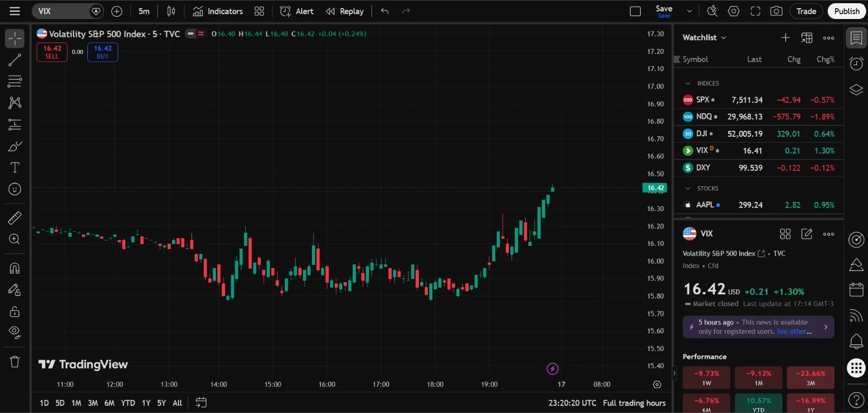Collapse the STOCKS watchlist section
Screen dimensions: 868x413
688,188
